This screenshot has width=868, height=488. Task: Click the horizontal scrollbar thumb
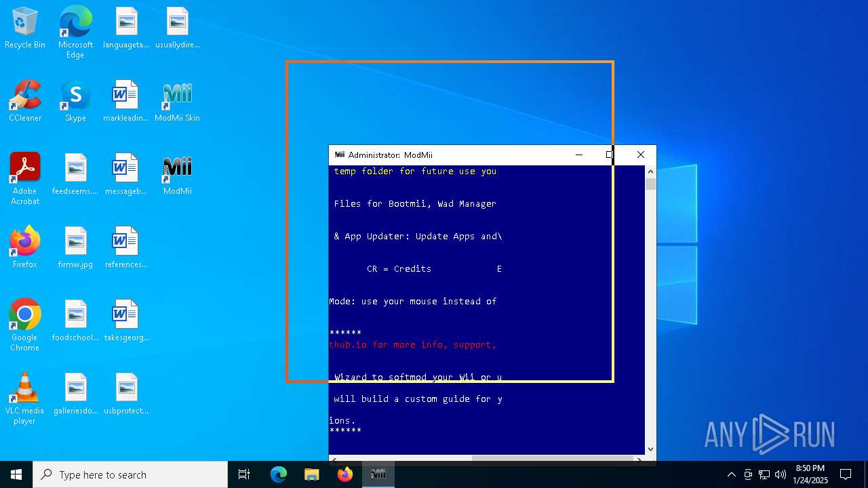[551, 460]
